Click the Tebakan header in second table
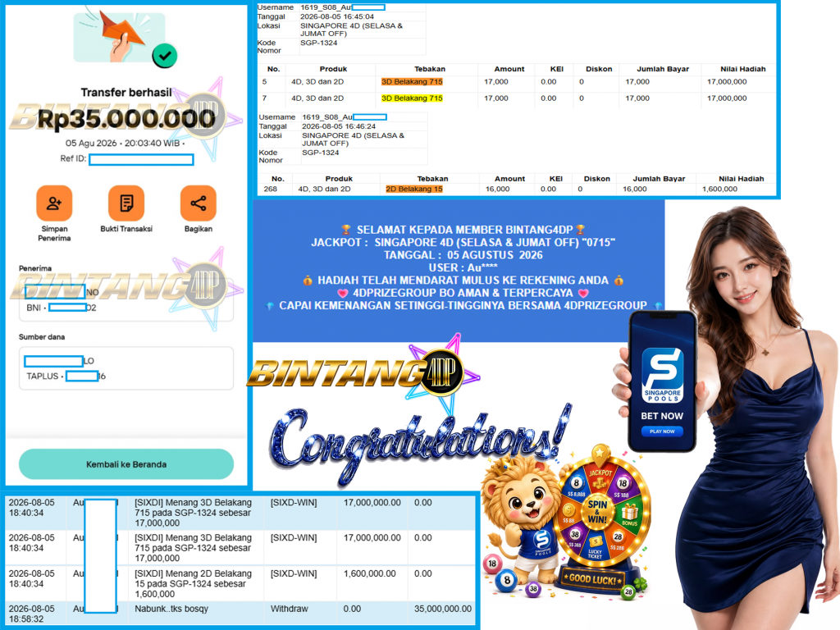840x630 pixels. [x=433, y=178]
